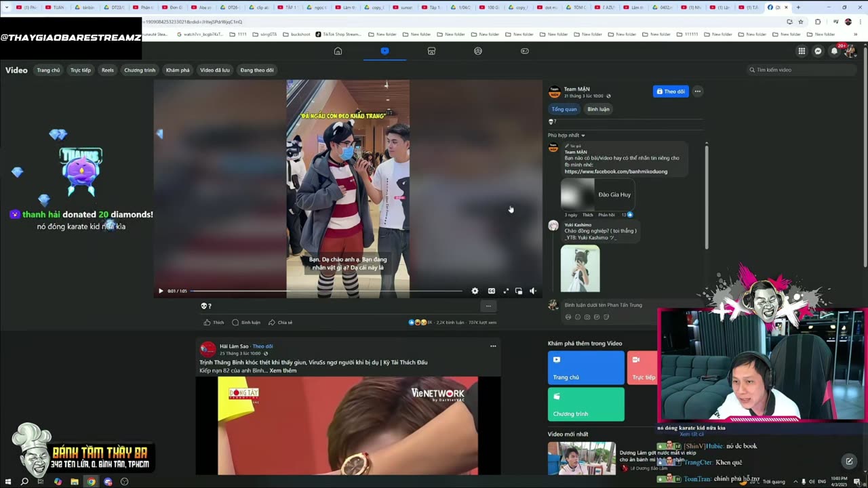Expand post text with Xem thêm

coord(283,371)
